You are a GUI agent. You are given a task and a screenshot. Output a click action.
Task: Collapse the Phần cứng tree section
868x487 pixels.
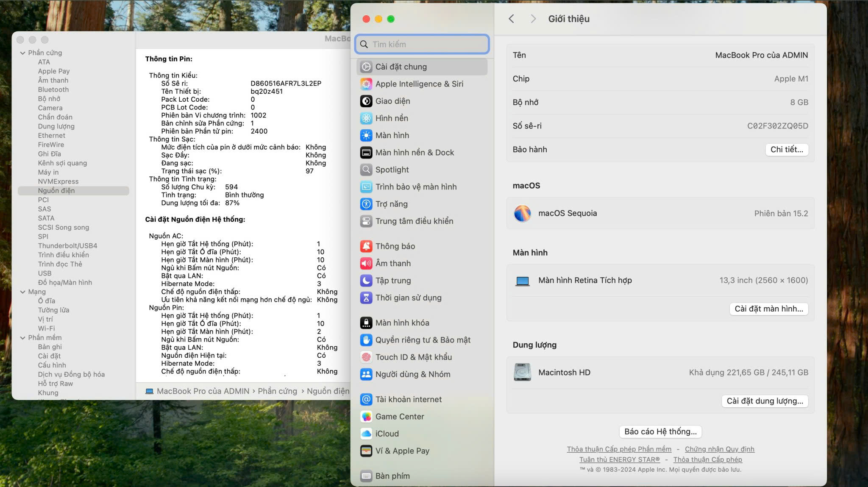22,53
